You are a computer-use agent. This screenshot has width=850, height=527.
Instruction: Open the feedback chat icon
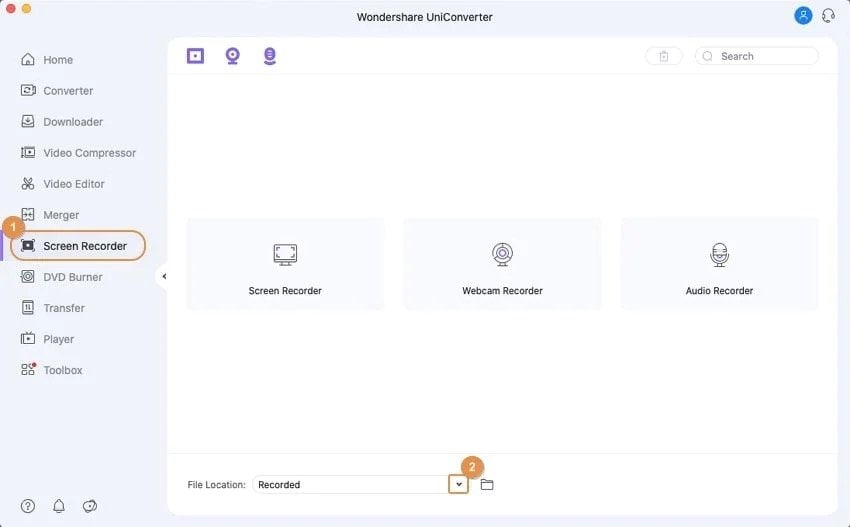tap(90, 506)
